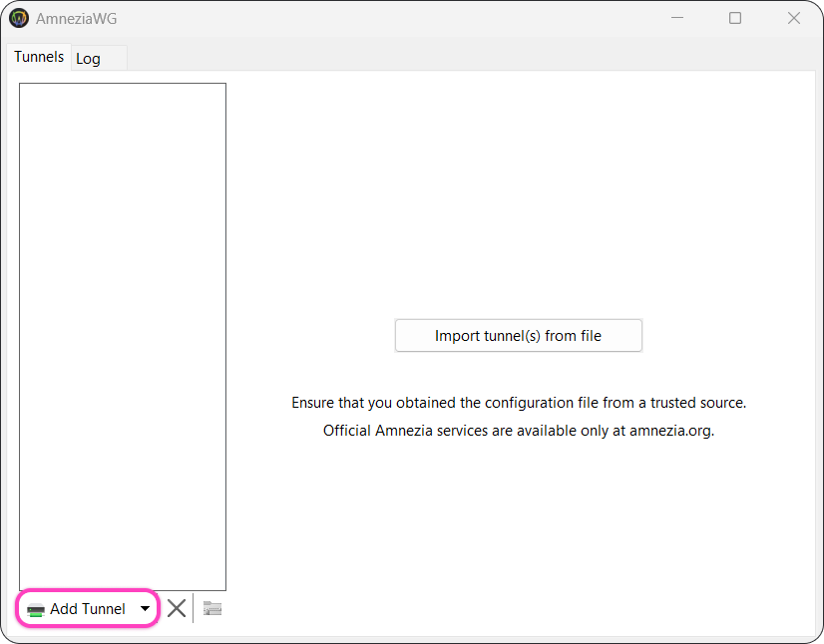
Task: Click the 'Official Amnezia services' text line
Action: point(518,431)
